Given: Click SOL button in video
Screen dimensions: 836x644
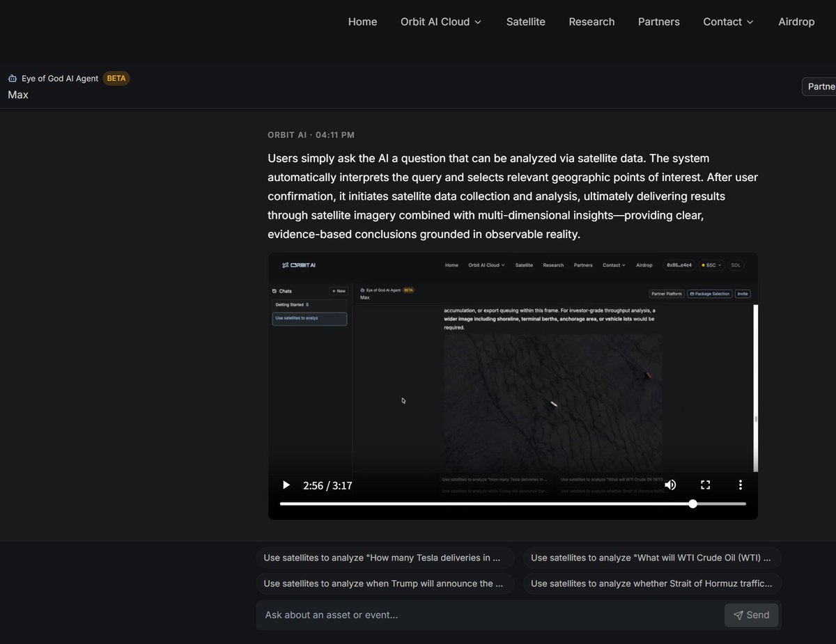Looking at the screenshot, I should click(x=736, y=265).
